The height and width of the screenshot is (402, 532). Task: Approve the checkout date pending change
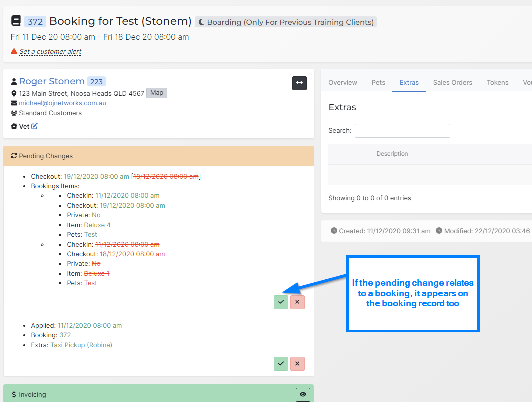[281, 302]
